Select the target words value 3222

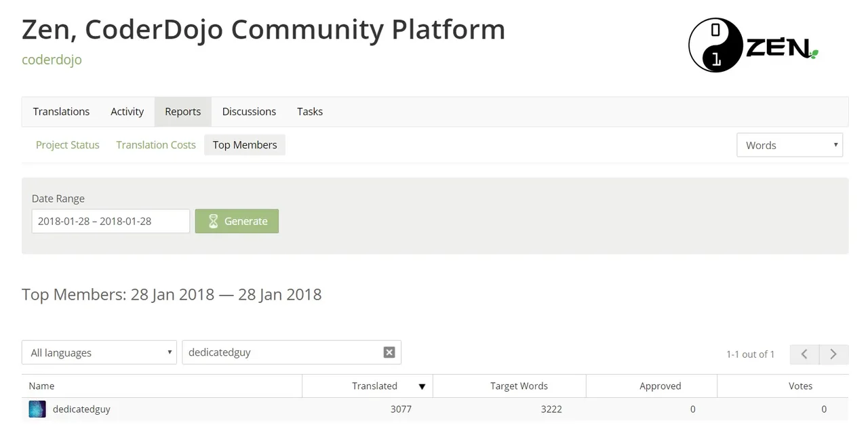pos(551,409)
